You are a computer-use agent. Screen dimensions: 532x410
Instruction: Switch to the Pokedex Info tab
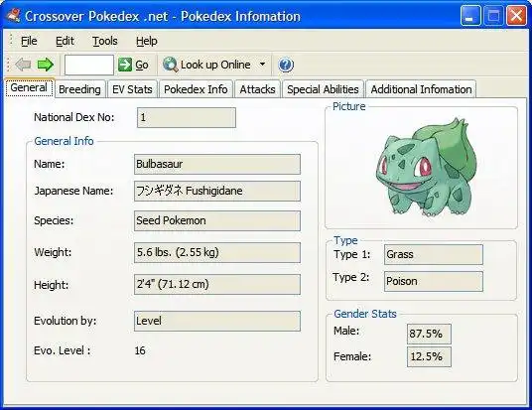pos(196,89)
